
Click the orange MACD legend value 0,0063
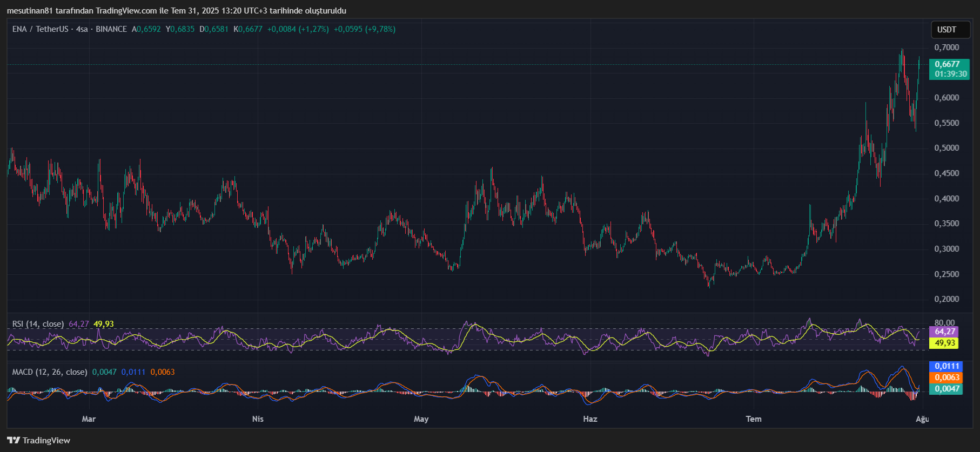click(x=163, y=372)
